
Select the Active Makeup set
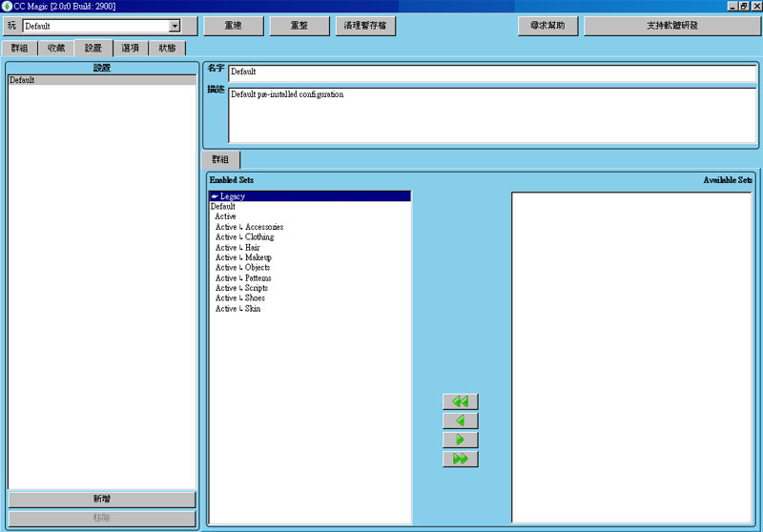tap(310, 257)
